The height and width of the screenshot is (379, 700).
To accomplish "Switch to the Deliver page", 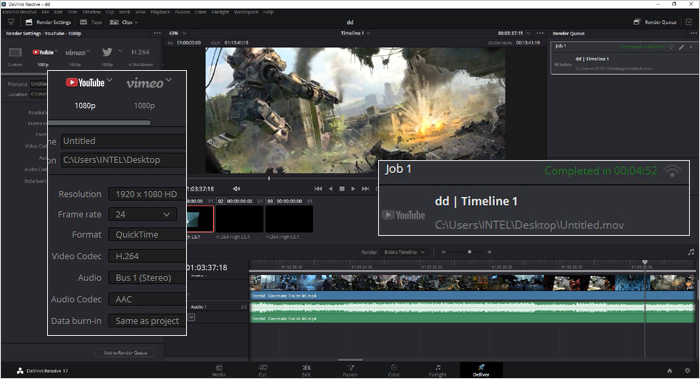I will click(x=481, y=371).
